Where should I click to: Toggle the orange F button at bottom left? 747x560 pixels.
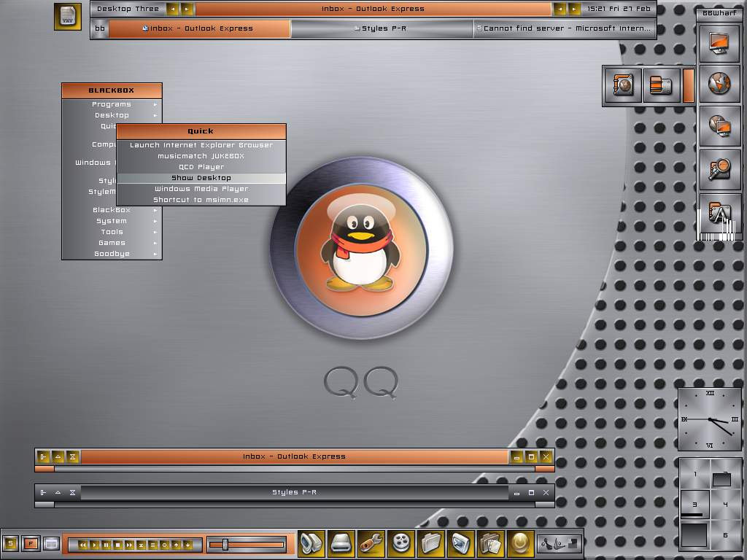[x=31, y=543]
